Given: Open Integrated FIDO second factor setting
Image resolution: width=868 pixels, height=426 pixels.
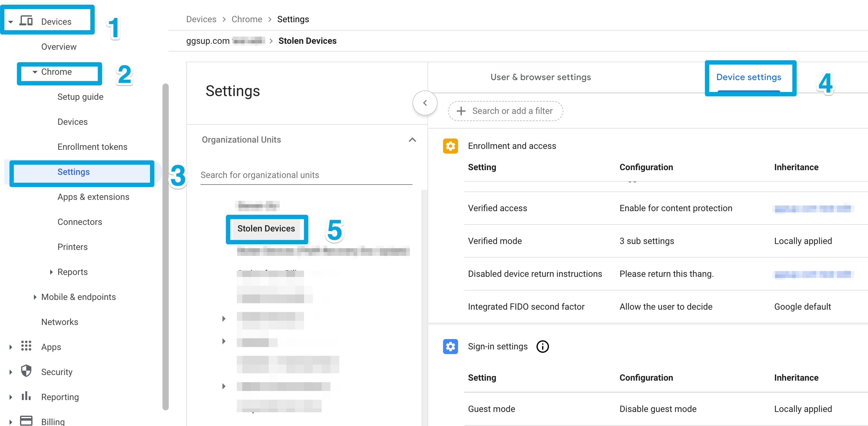Looking at the screenshot, I should (666, 307).
